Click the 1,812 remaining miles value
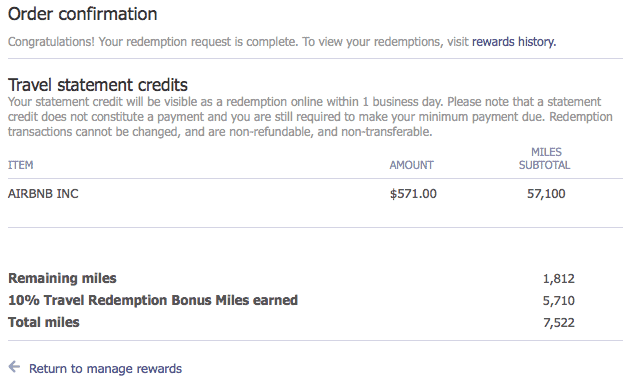The width and height of the screenshot is (629, 392). click(559, 278)
